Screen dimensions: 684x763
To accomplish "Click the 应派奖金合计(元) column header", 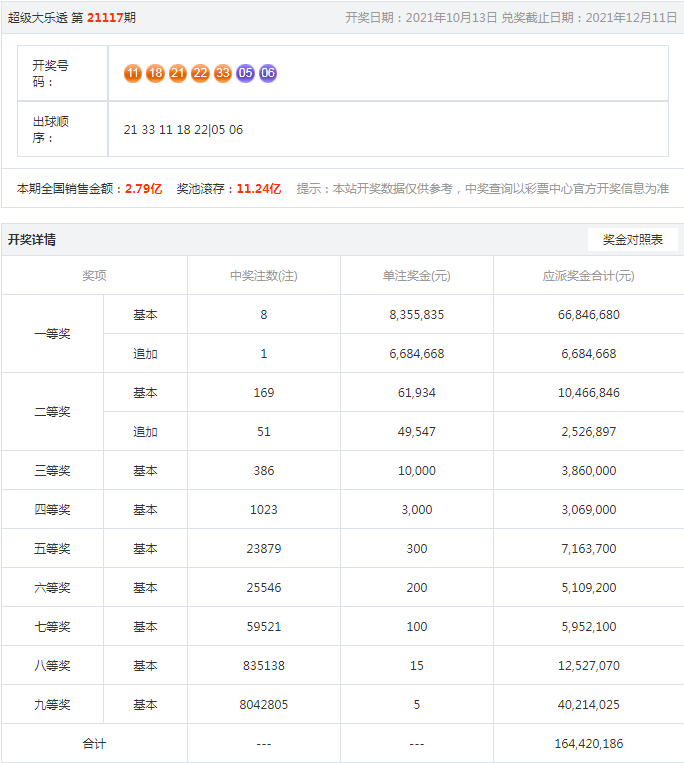I will pos(589,276).
